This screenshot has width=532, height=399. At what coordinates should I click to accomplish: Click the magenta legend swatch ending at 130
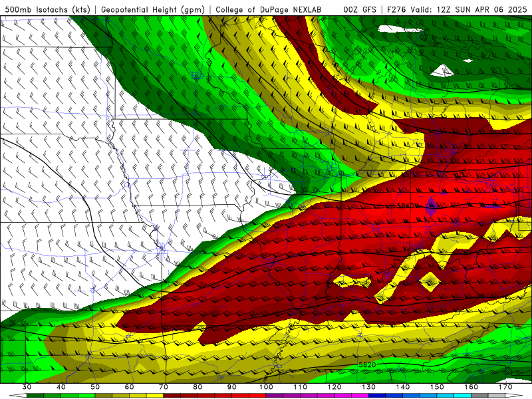coord(360,396)
